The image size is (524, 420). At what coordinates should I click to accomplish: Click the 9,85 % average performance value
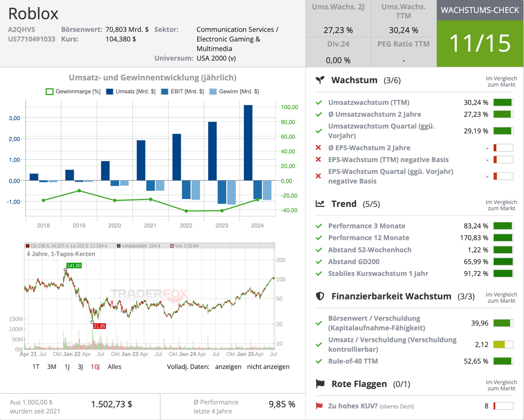tap(282, 404)
